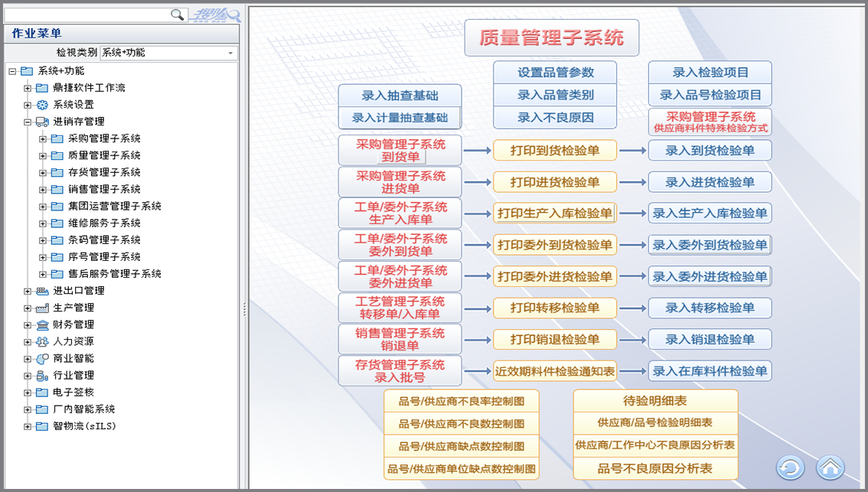
Task: Open 录入到货检验单
Action: click(x=710, y=151)
